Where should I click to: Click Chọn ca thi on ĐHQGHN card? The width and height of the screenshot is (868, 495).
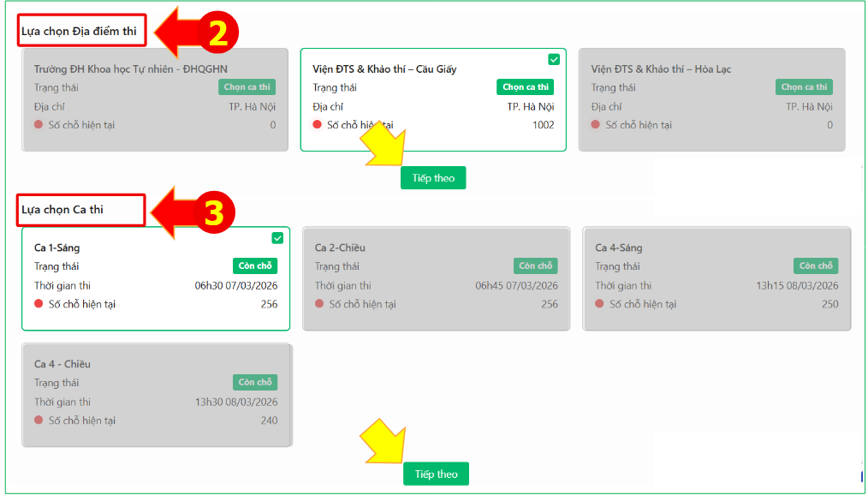(x=247, y=87)
